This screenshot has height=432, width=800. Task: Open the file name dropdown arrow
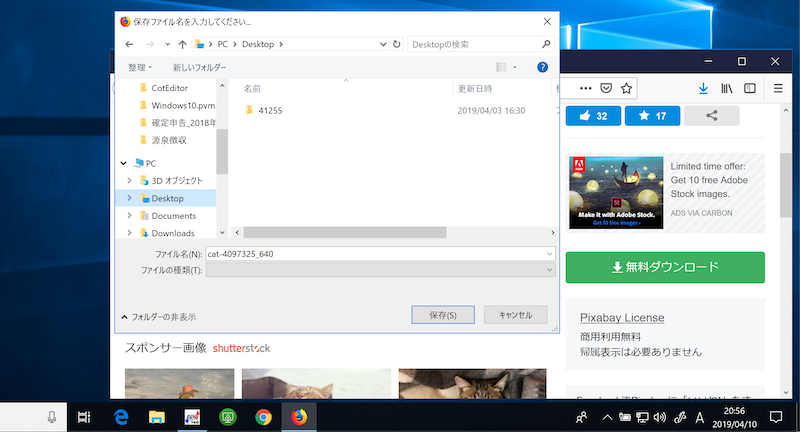coord(549,254)
